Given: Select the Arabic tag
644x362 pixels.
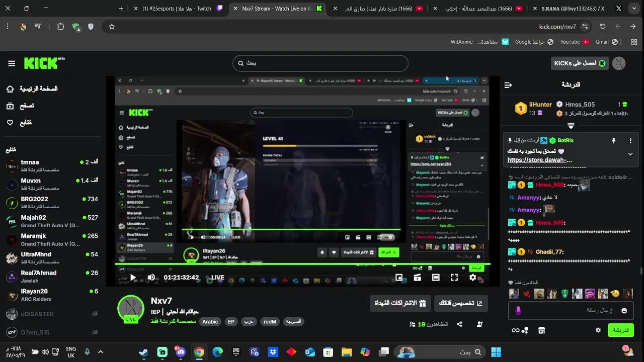Looking at the screenshot, I should (210, 322).
